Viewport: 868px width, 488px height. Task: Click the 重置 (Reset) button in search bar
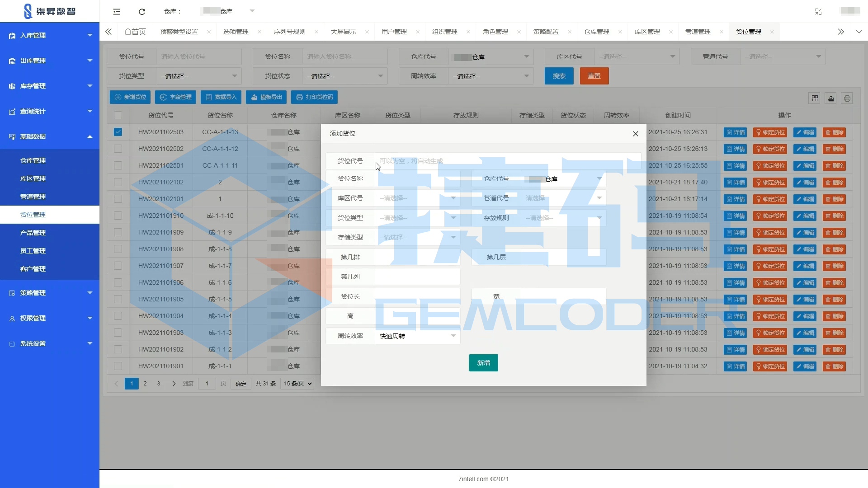point(594,75)
